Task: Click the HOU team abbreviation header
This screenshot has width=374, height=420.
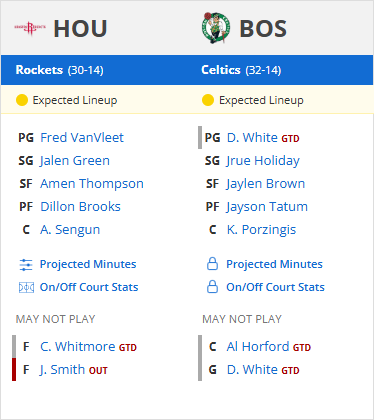Action: tap(80, 28)
